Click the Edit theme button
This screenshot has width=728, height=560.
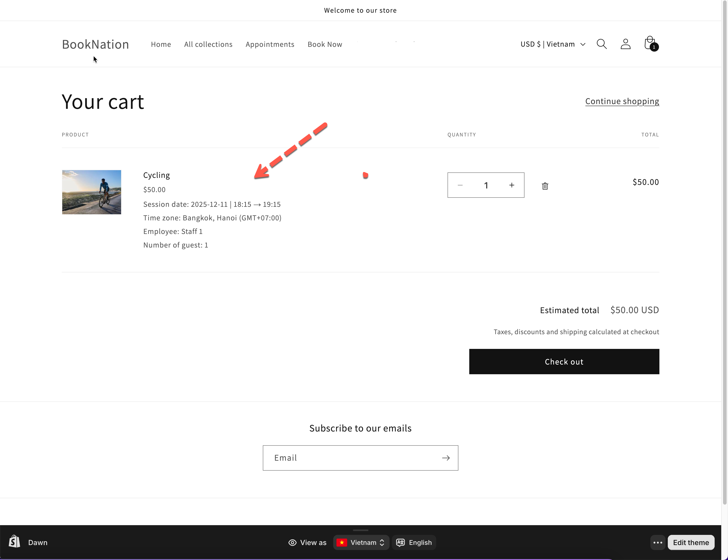click(690, 542)
